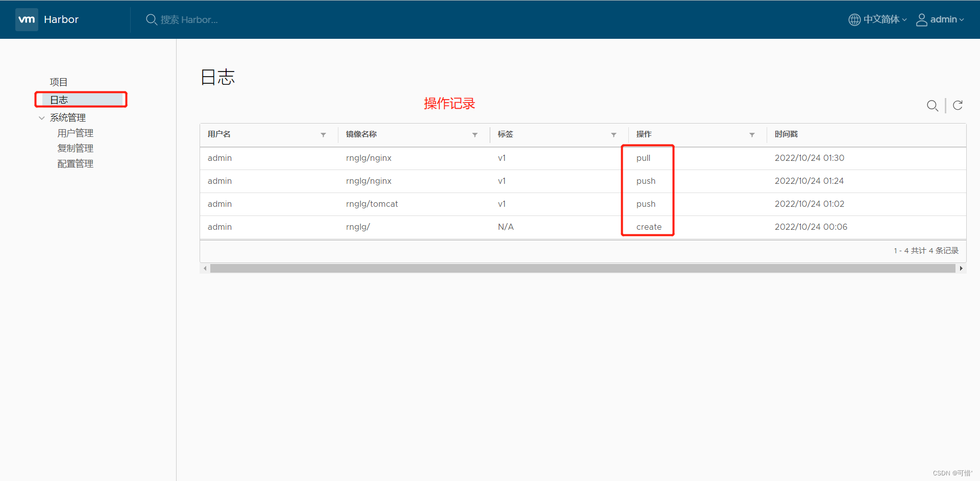Select the rnglg/tomcat image name cell

(372, 204)
